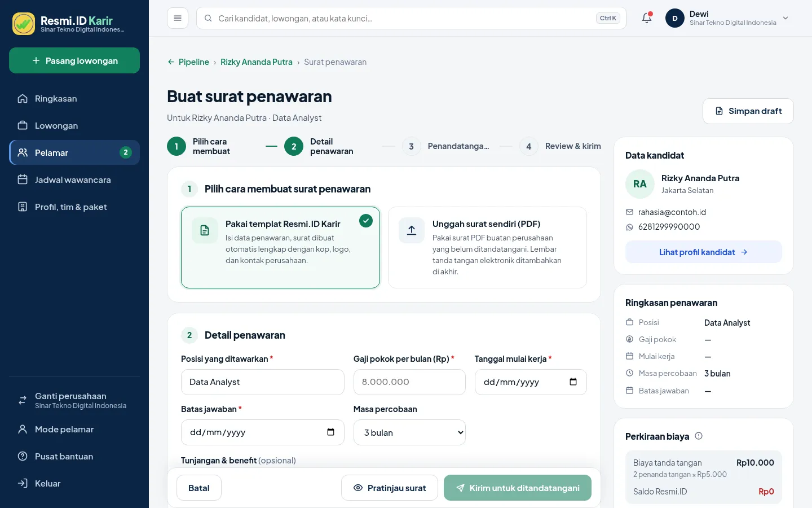Click the upload icon for PDF option

tap(412, 230)
